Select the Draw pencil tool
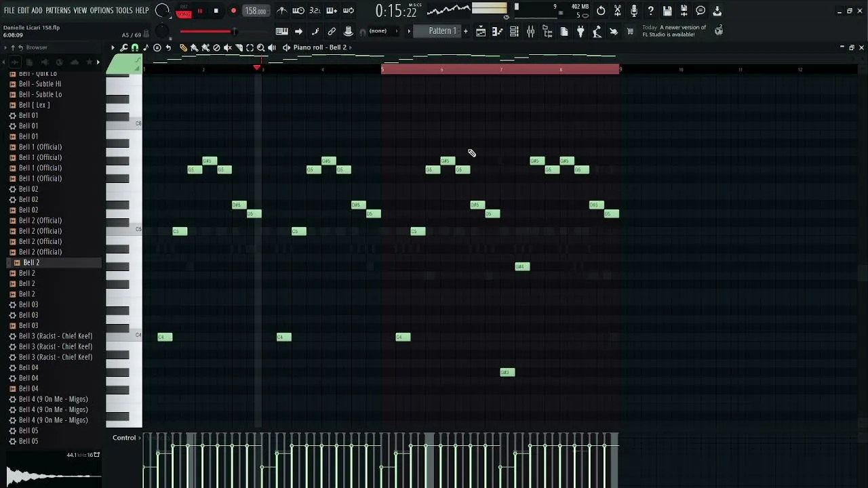This screenshot has height=488, width=868. (x=183, y=47)
